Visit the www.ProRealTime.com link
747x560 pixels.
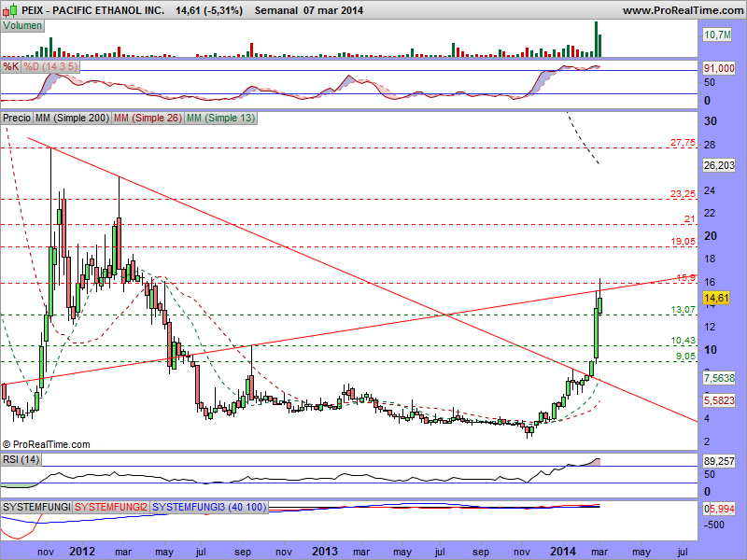point(683,10)
